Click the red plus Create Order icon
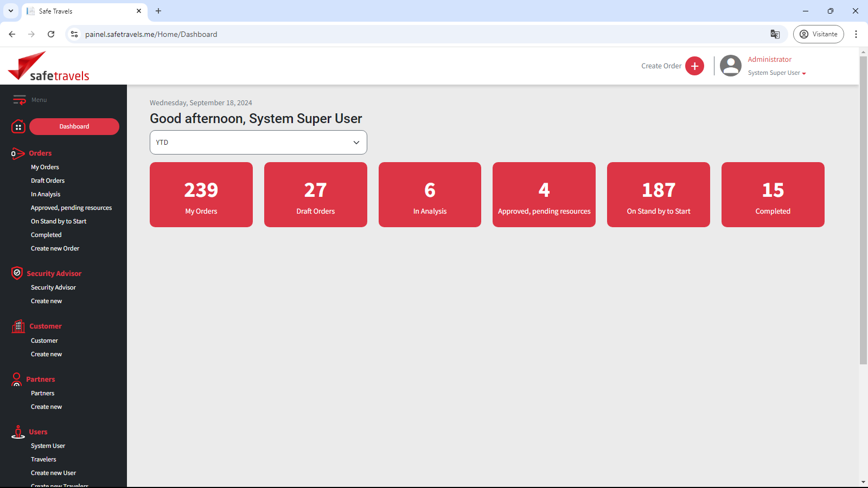This screenshot has height=488, width=868. pos(694,66)
